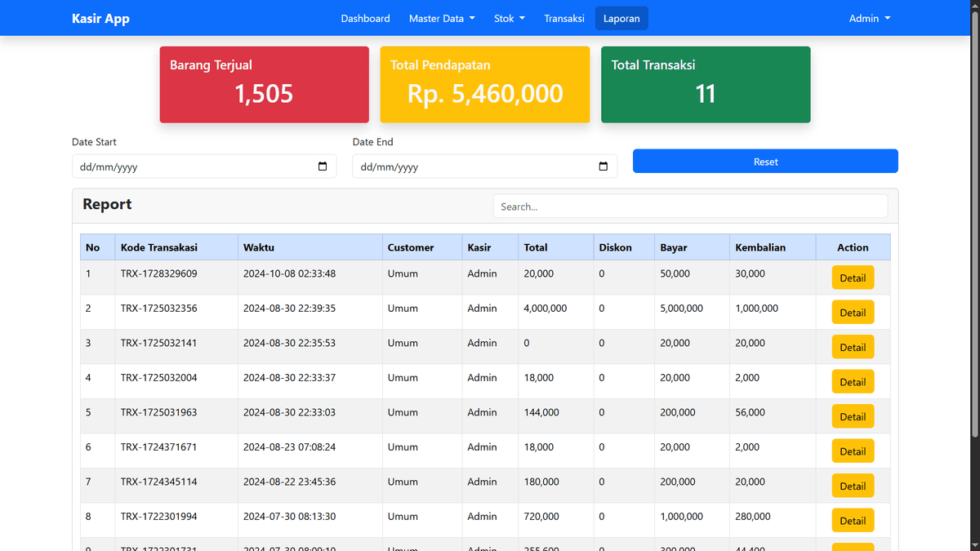The height and width of the screenshot is (551, 980).
Task: Click the Total value 144,000
Action: 541,412
